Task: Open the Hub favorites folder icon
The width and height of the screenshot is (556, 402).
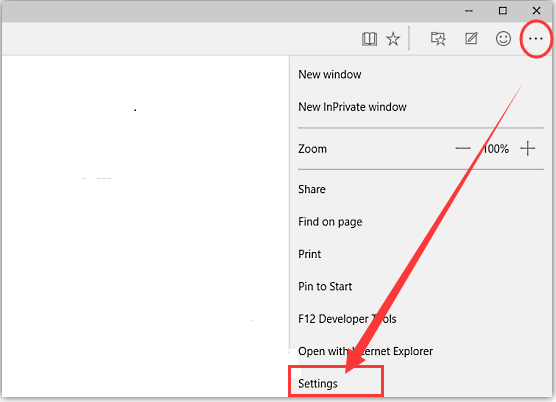Action: pyautogui.click(x=438, y=39)
